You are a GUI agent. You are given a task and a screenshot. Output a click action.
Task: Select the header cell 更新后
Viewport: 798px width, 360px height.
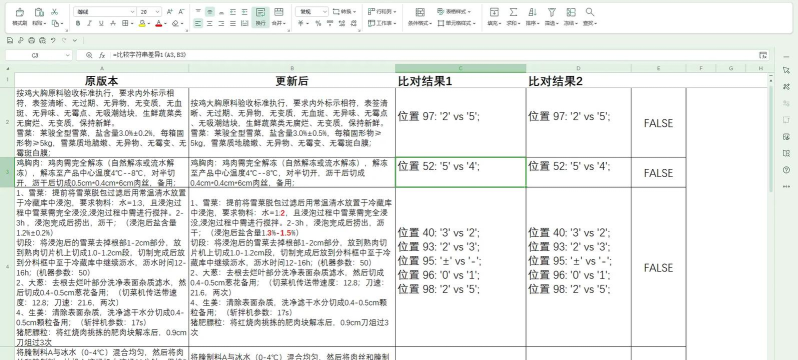click(292, 80)
